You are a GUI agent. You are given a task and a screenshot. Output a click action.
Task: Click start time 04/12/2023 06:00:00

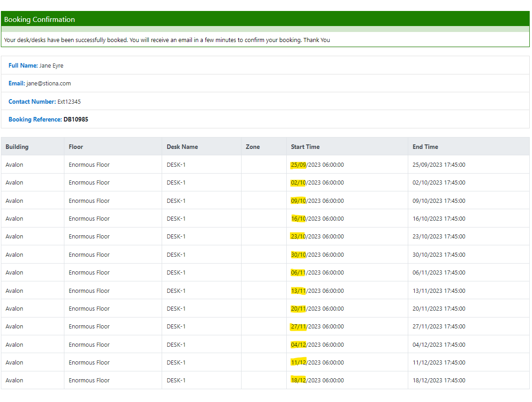pyautogui.click(x=317, y=344)
